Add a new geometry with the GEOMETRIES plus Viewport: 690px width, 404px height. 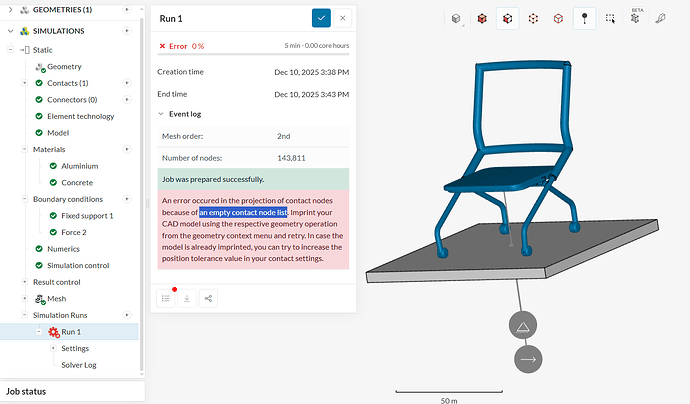click(127, 9)
